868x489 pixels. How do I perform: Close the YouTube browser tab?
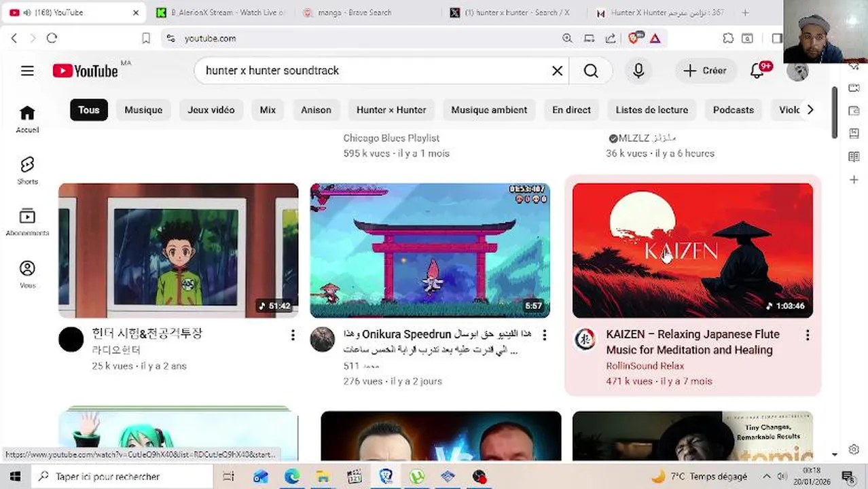point(136,12)
